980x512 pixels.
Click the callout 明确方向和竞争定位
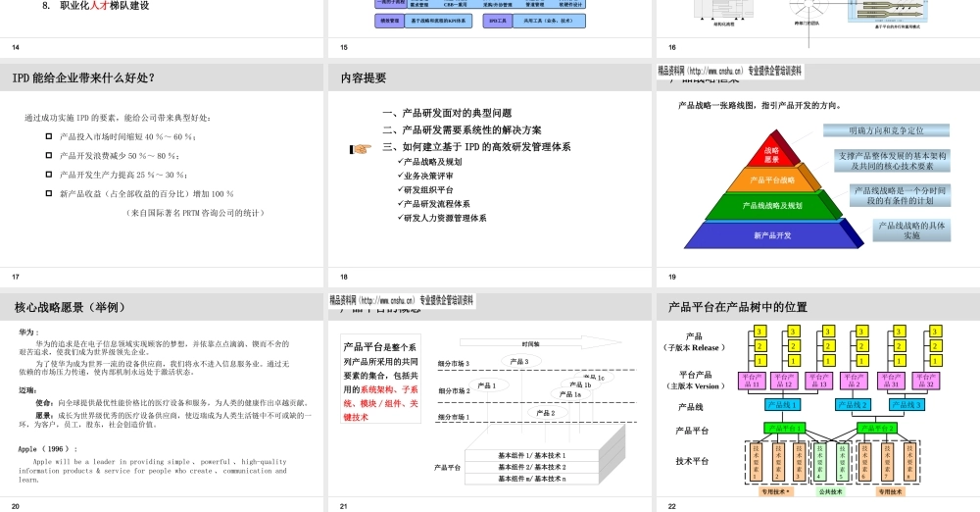tap(886, 130)
